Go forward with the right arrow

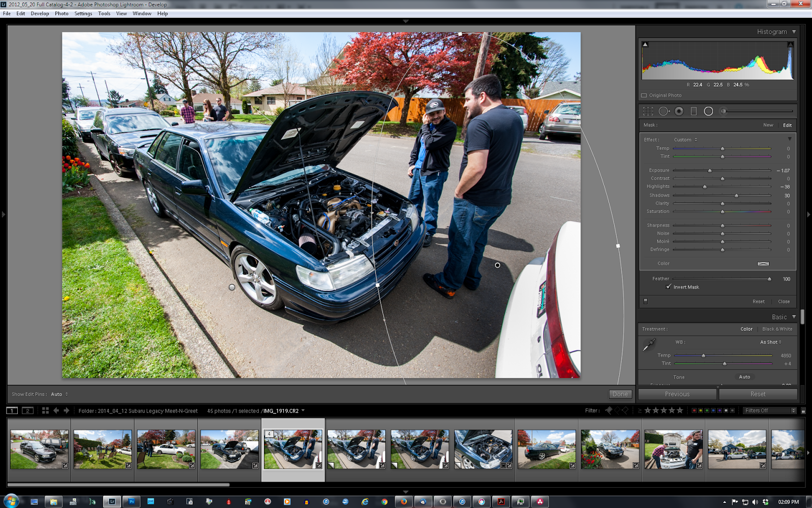tap(66, 410)
